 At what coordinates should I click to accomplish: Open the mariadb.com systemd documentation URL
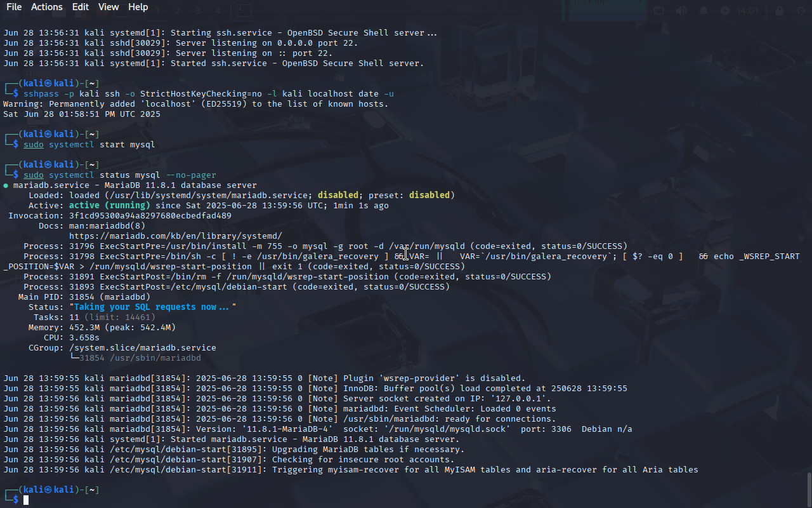[176, 236]
